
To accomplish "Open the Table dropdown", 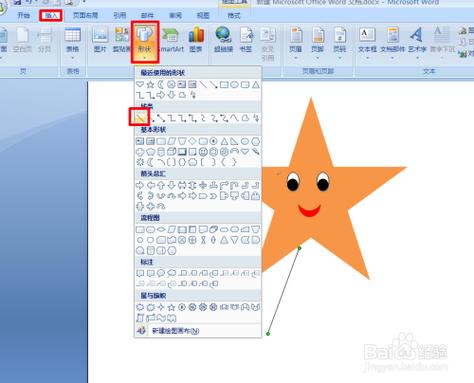I will point(72,43).
